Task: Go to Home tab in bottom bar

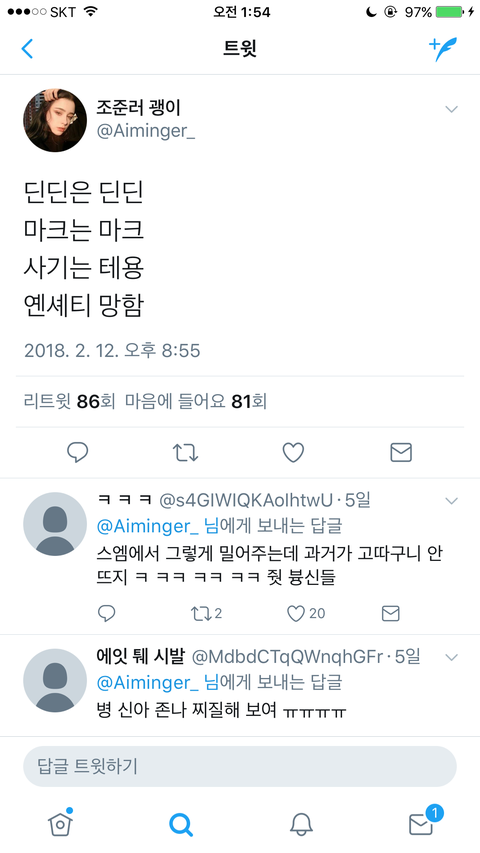Action: coord(60,822)
